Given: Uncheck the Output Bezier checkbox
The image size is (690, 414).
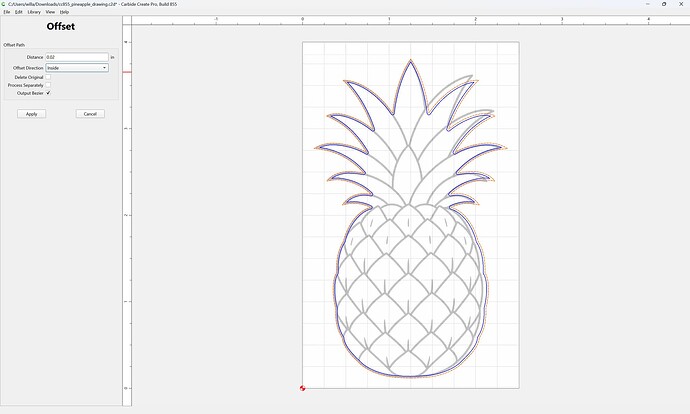Looking at the screenshot, I should pos(48,93).
